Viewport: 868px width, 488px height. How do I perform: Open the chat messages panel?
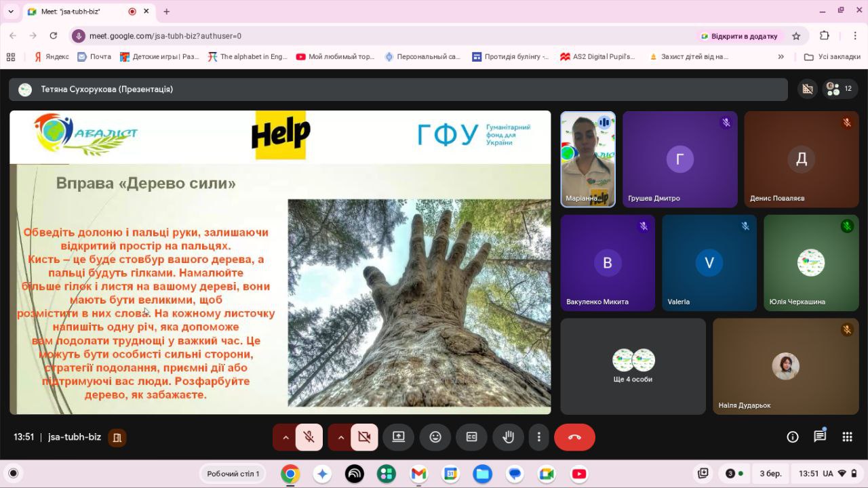pos(820,437)
